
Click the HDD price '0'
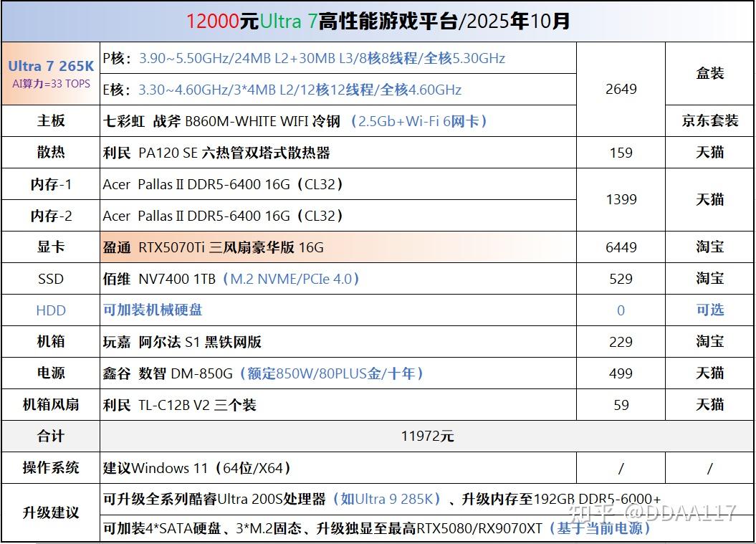(x=621, y=310)
